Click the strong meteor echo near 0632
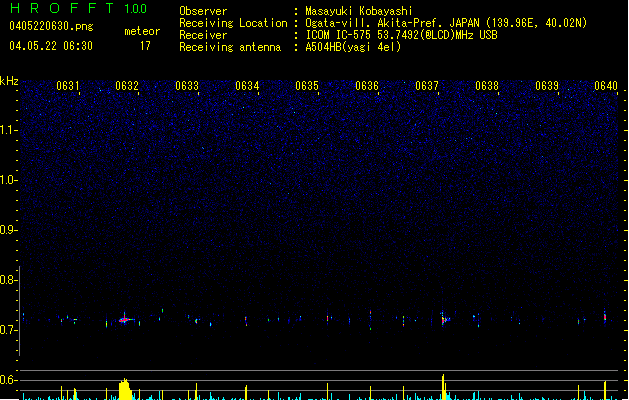This screenshot has width=629, height=400. [x=125, y=319]
